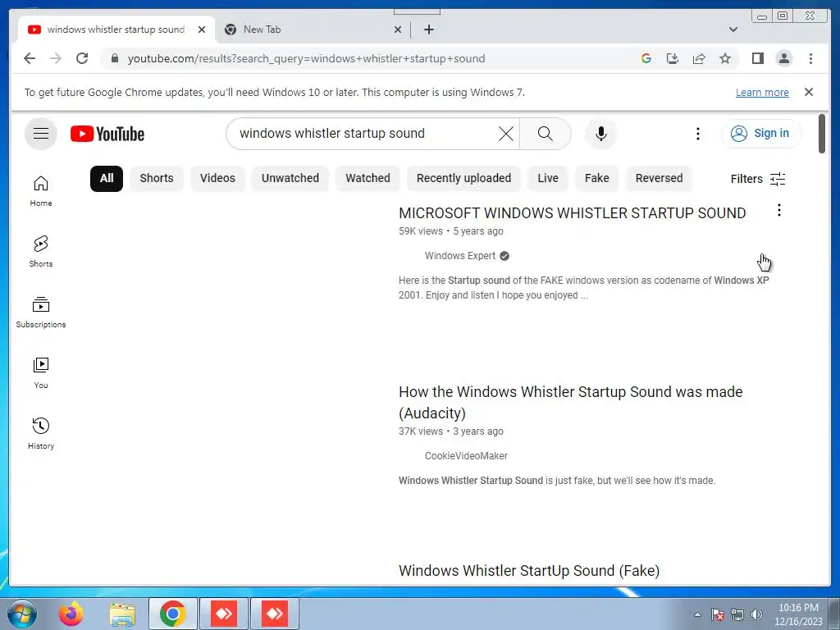Open Chrome three-dot customize menu
The width and height of the screenshot is (840, 630).
point(810,58)
